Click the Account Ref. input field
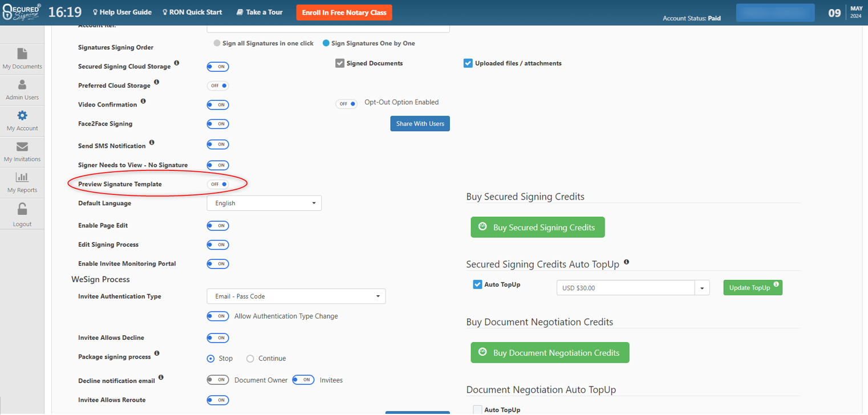The height and width of the screenshot is (415, 868). point(328,27)
